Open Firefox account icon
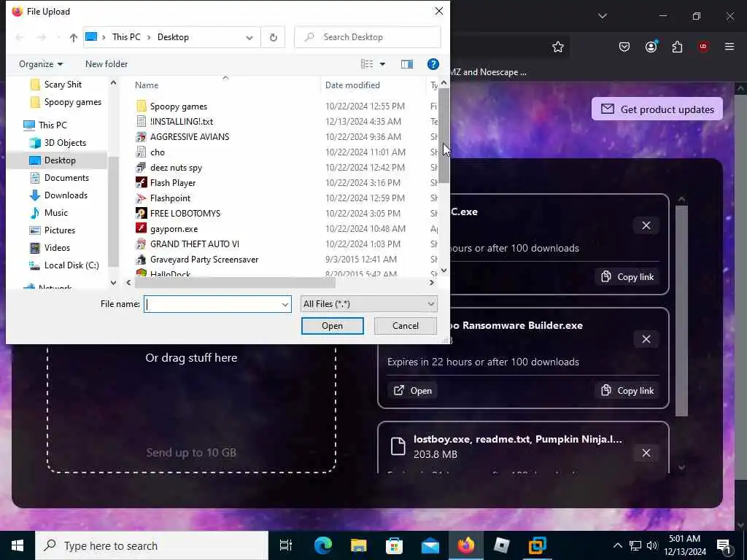The width and height of the screenshot is (747, 560). [x=651, y=47]
